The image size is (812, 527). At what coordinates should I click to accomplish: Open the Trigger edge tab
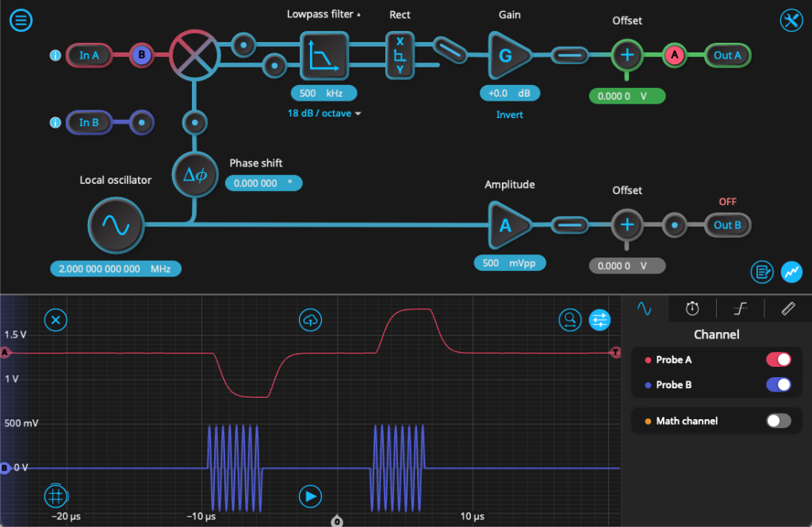(740, 309)
